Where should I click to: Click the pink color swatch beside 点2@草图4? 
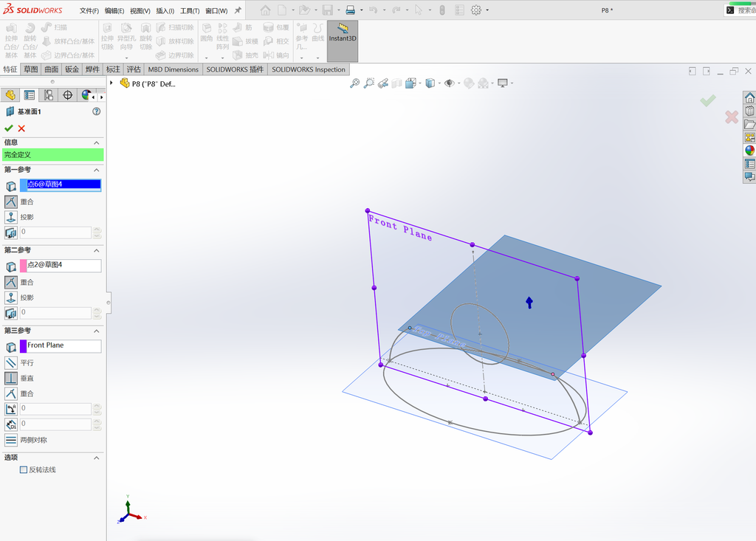(23, 266)
